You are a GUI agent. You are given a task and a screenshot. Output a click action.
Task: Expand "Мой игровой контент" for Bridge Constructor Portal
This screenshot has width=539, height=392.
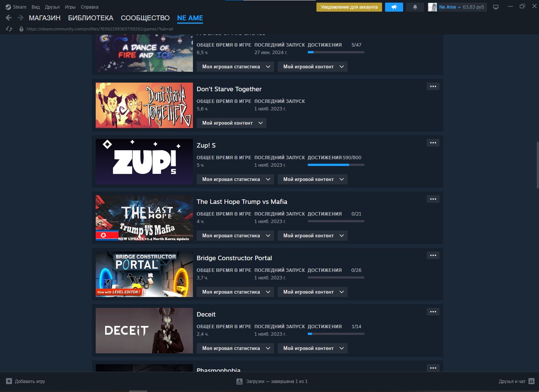tap(312, 292)
